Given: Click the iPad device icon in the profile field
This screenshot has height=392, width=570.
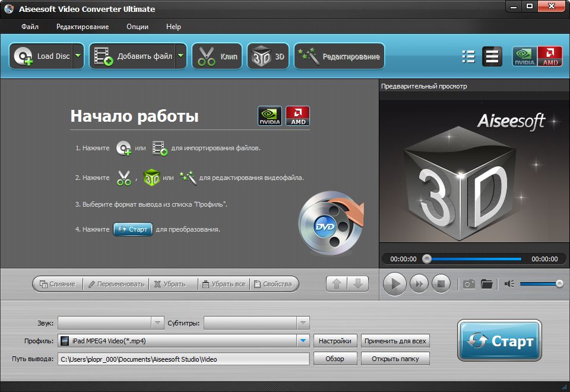Looking at the screenshot, I should click(65, 341).
